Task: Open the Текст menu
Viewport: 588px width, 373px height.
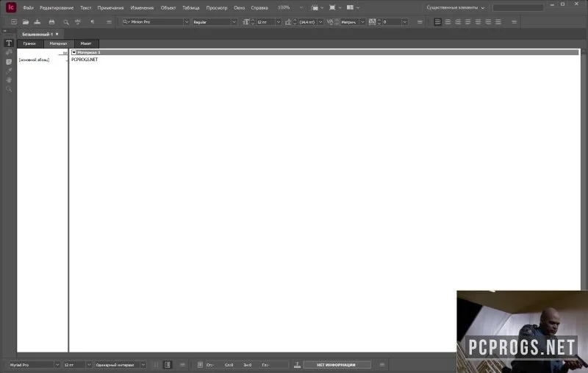Action: tap(86, 7)
